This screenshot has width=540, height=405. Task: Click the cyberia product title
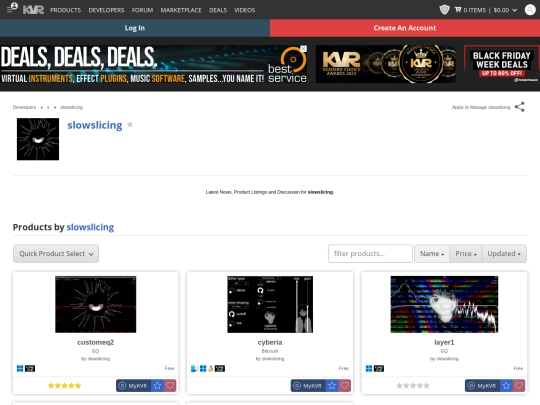click(x=270, y=342)
